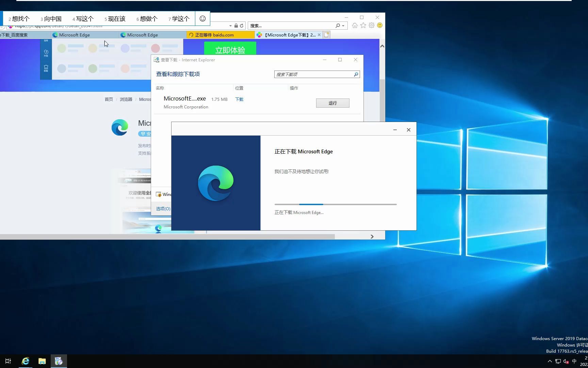Open a new IE tab
The width and height of the screenshot is (588, 368).
(x=327, y=35)
